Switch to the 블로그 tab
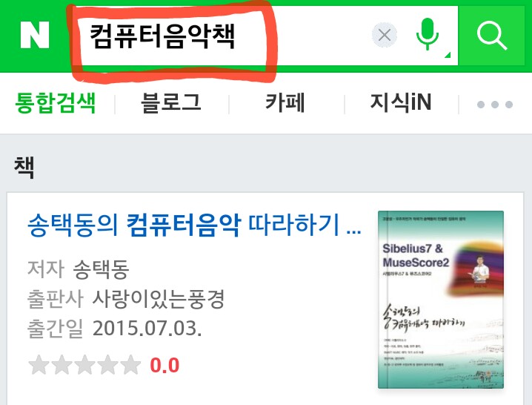Screen dimensions: 532x405 tap(171, 103)
